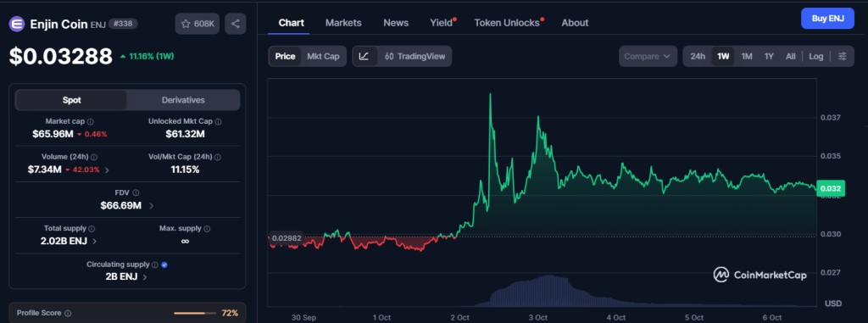Click the verified circulating supply badge
This screenshot has height=323, width=868.
pyautogui.click(x=164, y=265)
